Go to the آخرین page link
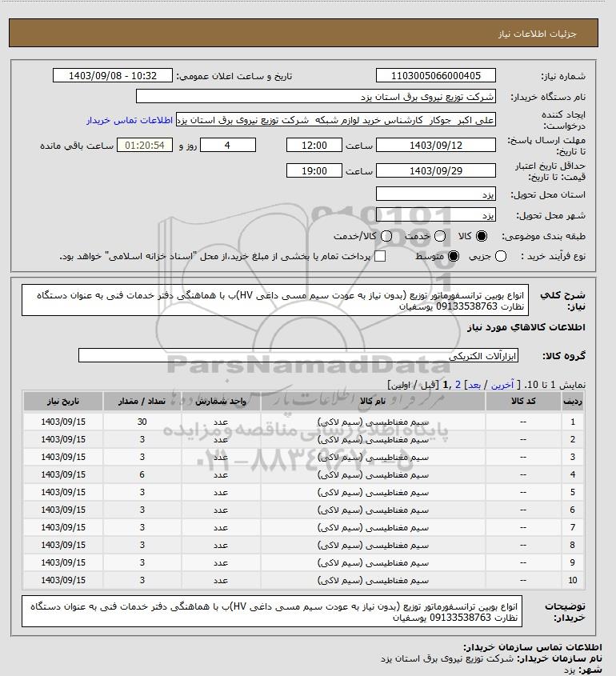616x676 pixels. coord(502,385)
